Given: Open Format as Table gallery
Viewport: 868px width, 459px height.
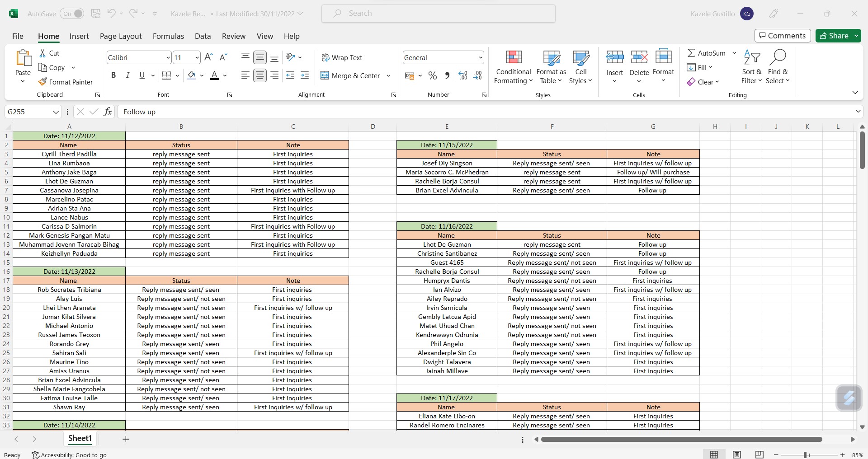Looking at the screenshot, I should pos(551,67).
